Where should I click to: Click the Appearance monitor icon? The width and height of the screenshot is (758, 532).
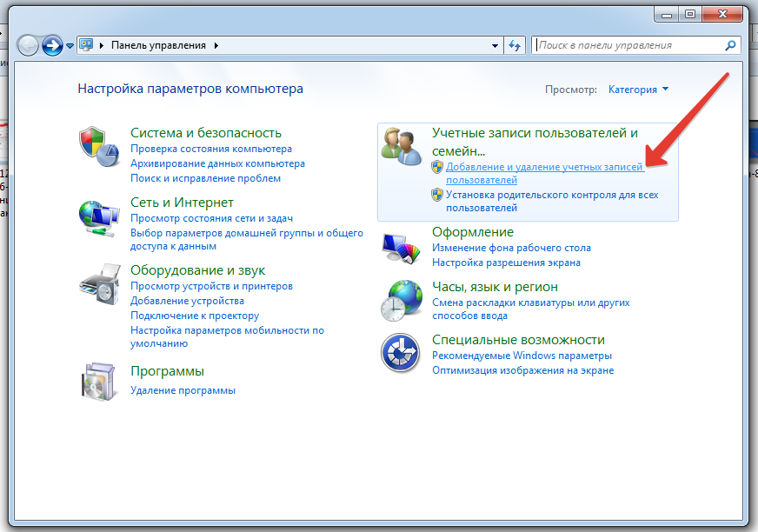point(401,246)
